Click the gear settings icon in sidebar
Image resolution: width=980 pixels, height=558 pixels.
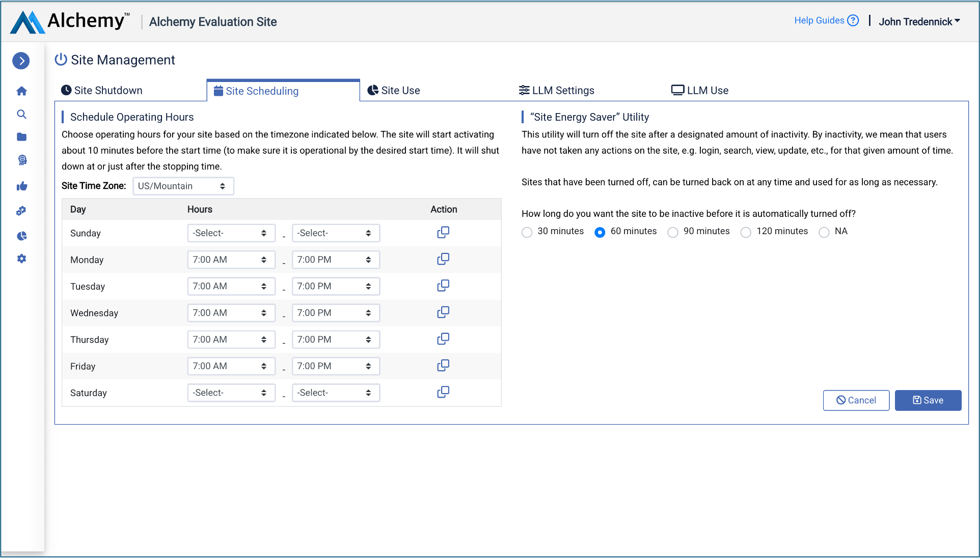pos(21,259)
